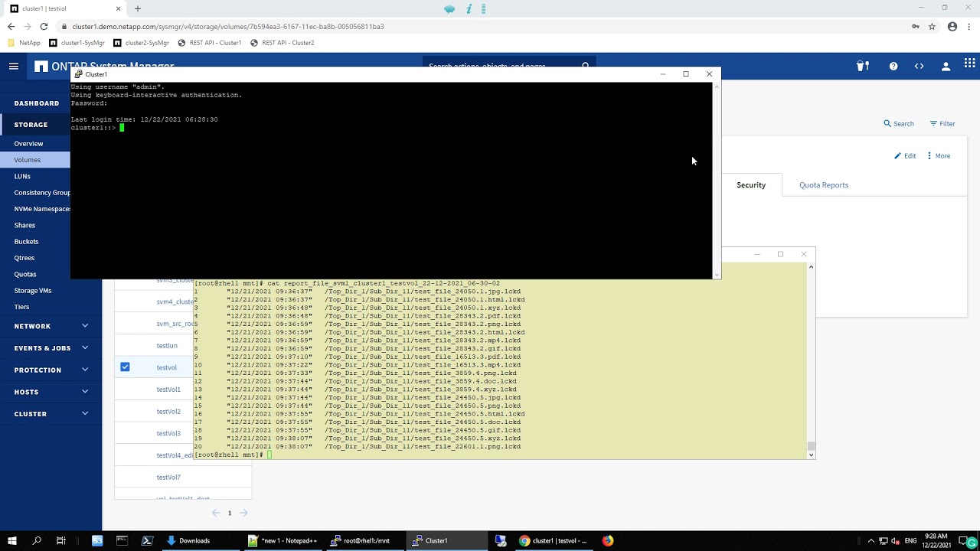The width and height of the screenshot is (980, 551).
Task: Open Chrome's three-dot menu
Action: [969, 26]
